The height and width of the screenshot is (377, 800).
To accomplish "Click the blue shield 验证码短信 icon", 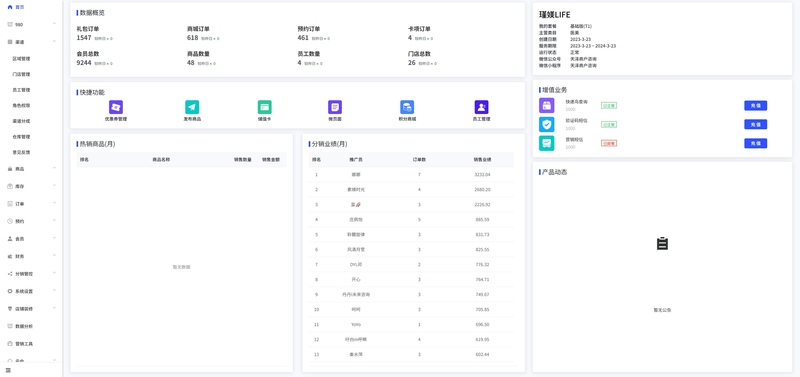I will (546, 124).
